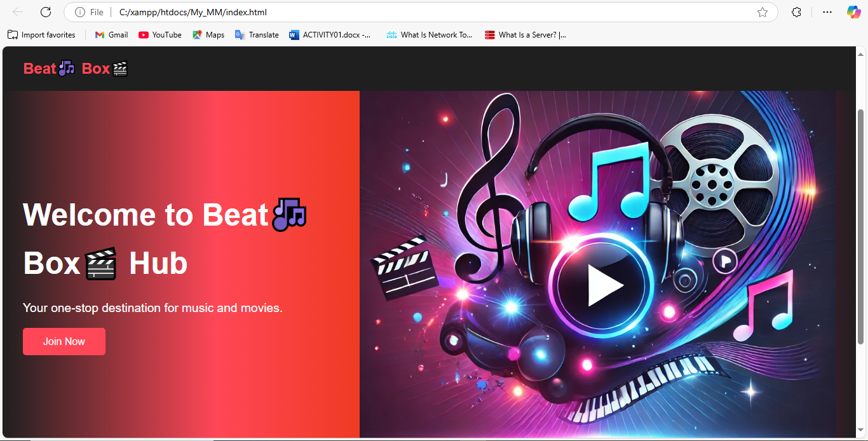Click the page vertical scrollbar thumb
868x441 pixels.
pos(861,227)
